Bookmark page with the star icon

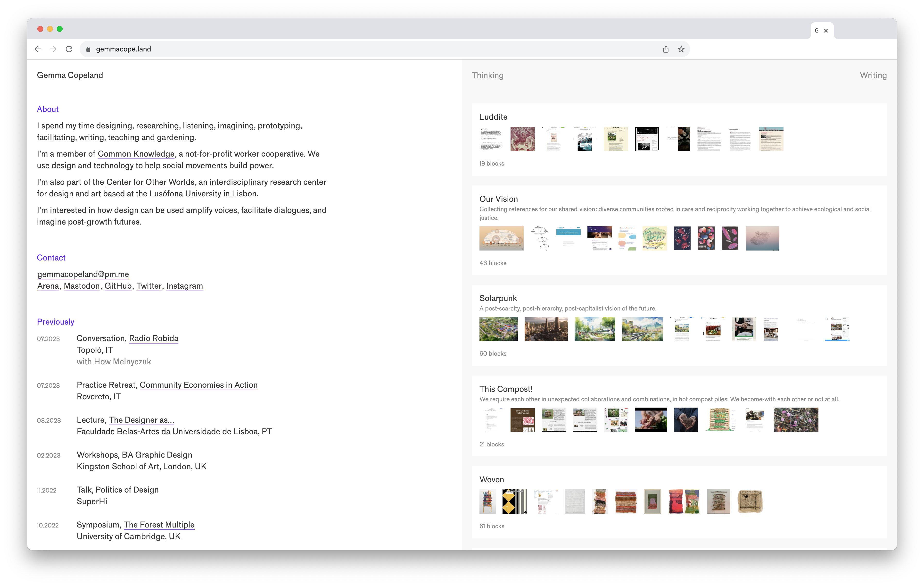[x=681, y=49]
